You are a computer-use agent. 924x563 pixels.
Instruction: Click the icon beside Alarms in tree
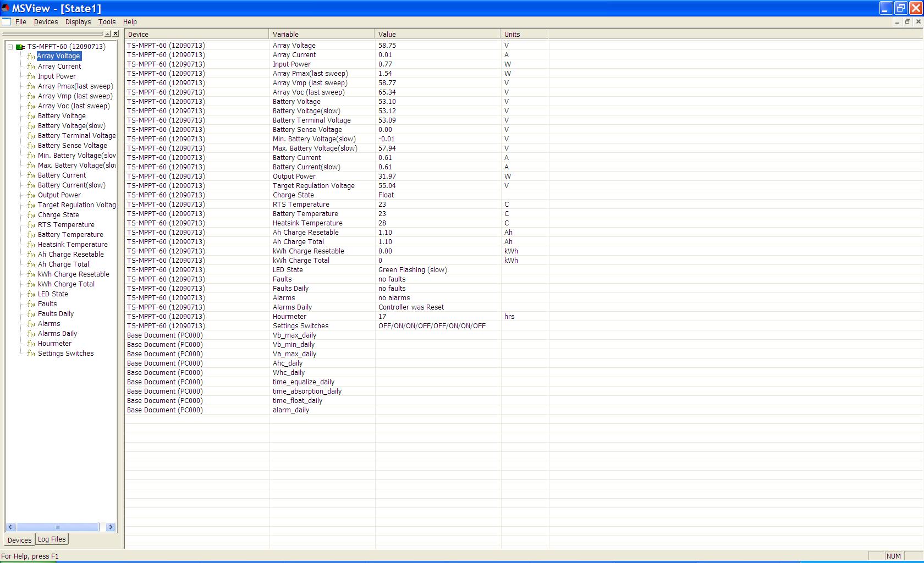(x=31, y=324)
